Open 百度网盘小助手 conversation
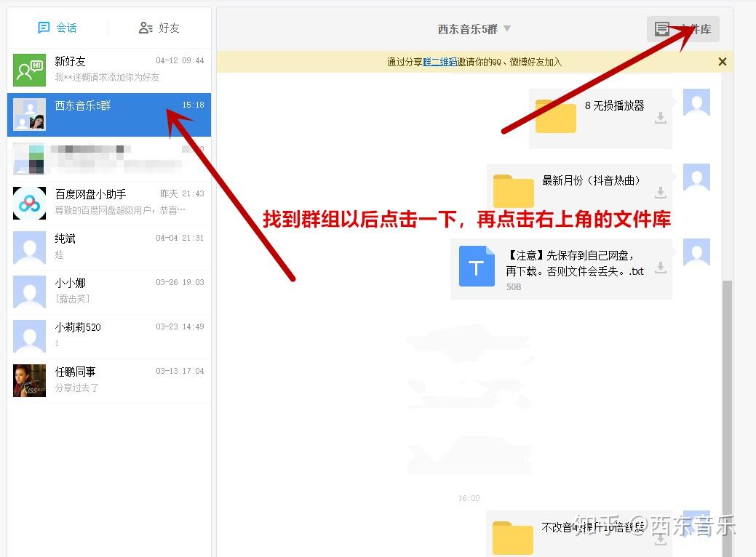This screenshot has height=557, width=756. (x=109, y=202)
